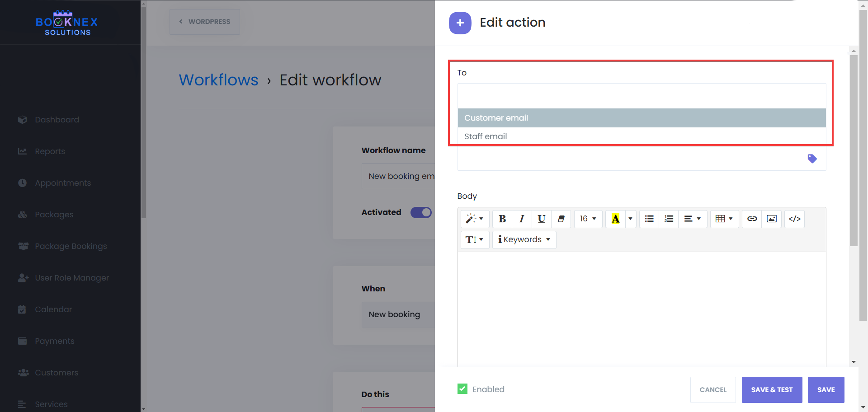868x412 pixels.
Task: Click the Save & Test button
Action: coord(772,390)
